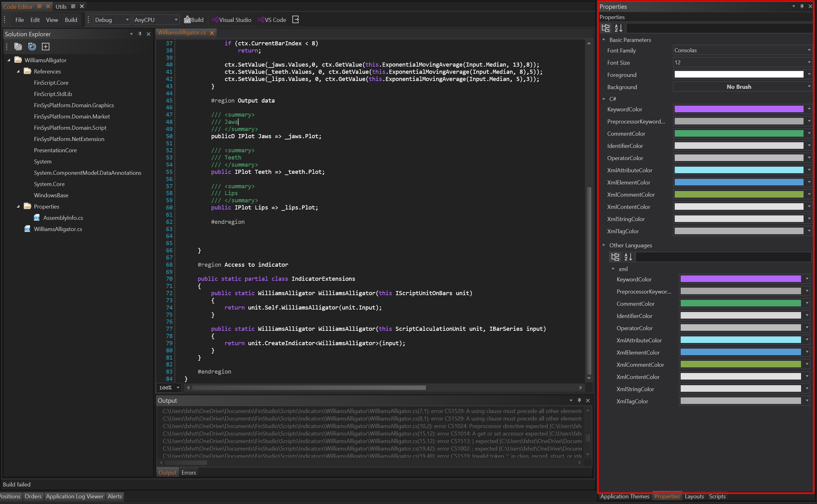Toggle auto-hide pin on Solution Explorer

coord(140,34)
